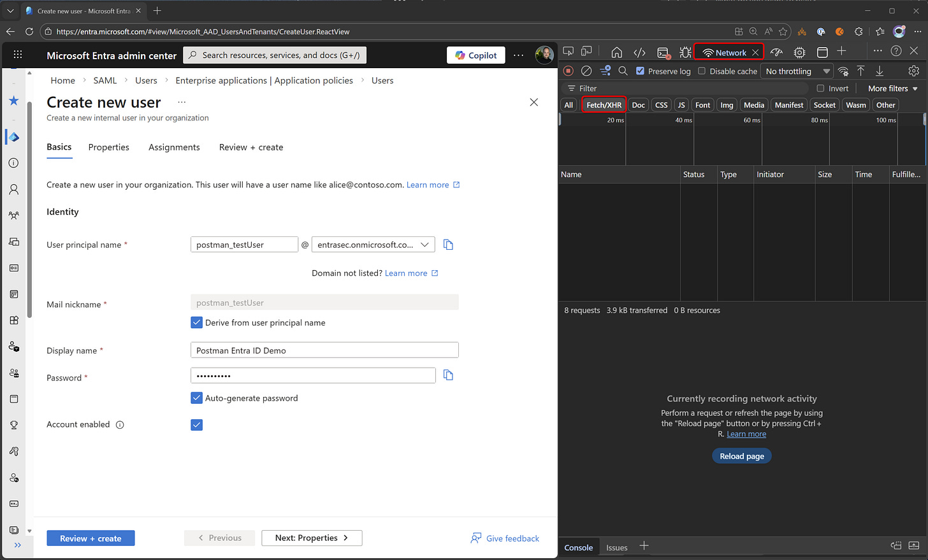The image size is (928, 560).
Task: Close the Create new user pane
Action: tap(534, 102)
